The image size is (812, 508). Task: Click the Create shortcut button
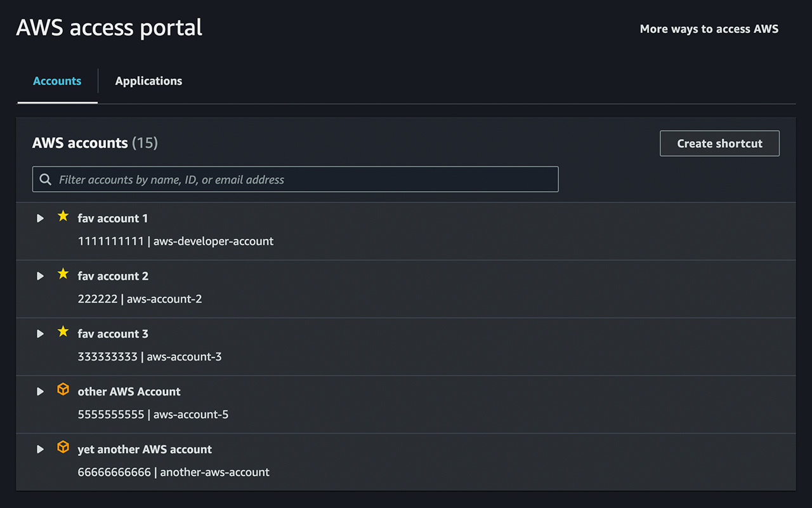click(719, 144)
